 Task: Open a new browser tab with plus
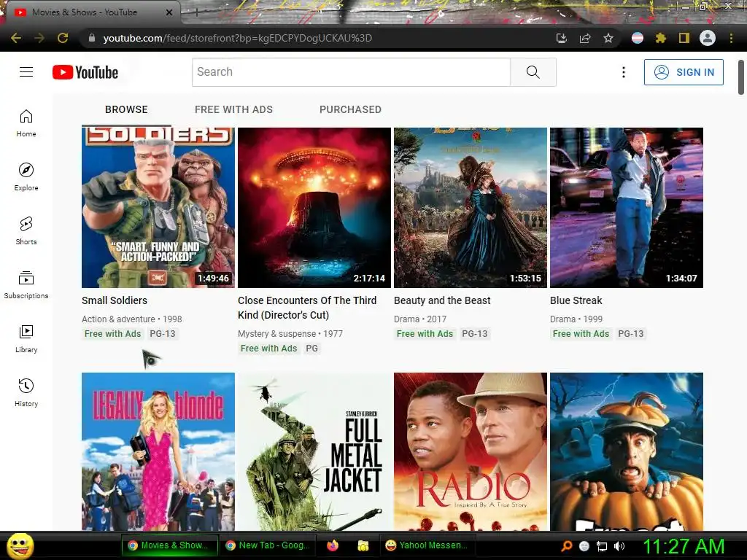196,13
